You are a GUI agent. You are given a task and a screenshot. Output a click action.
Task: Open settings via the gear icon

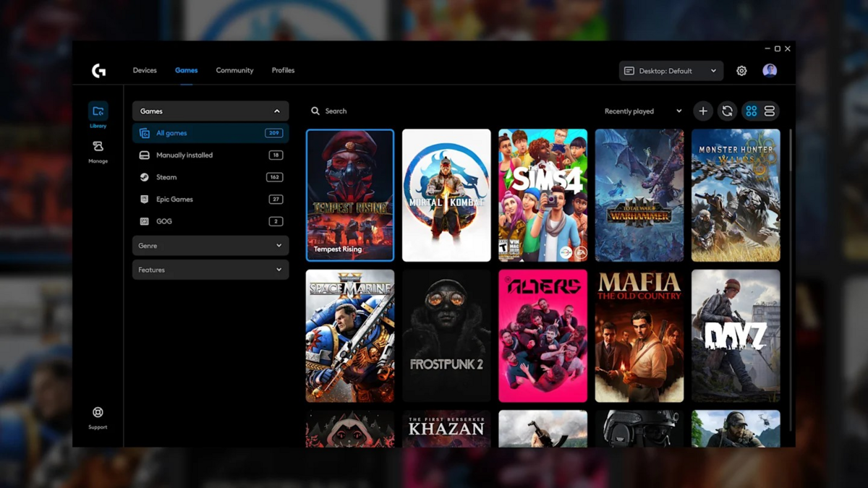point(741,70)
